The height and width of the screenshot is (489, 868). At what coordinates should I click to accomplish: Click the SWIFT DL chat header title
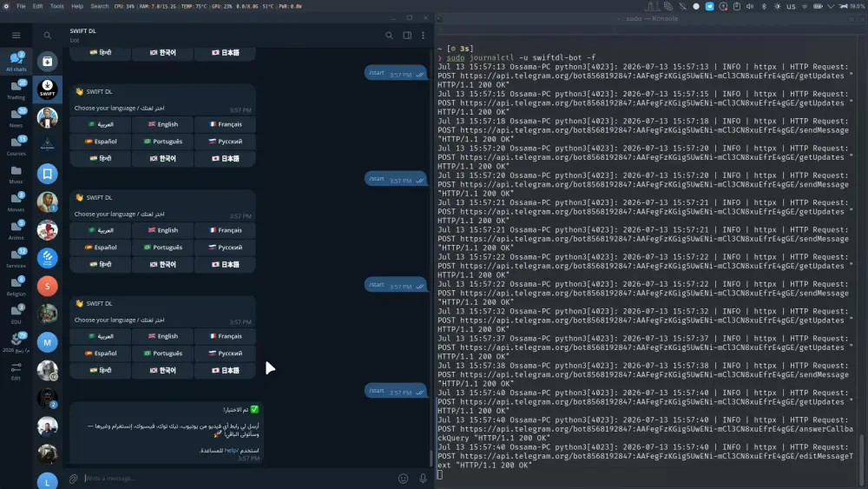coord(83,31)
